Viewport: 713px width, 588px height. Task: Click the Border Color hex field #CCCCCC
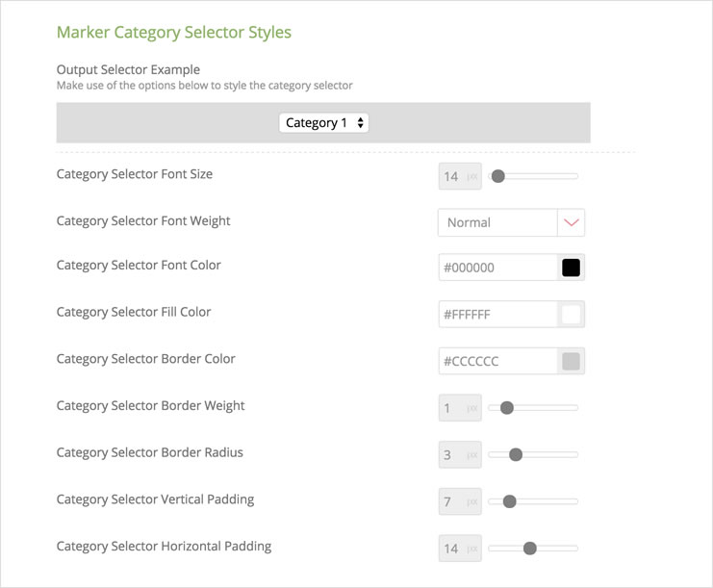pyautogui.click(x=497, y=361)
